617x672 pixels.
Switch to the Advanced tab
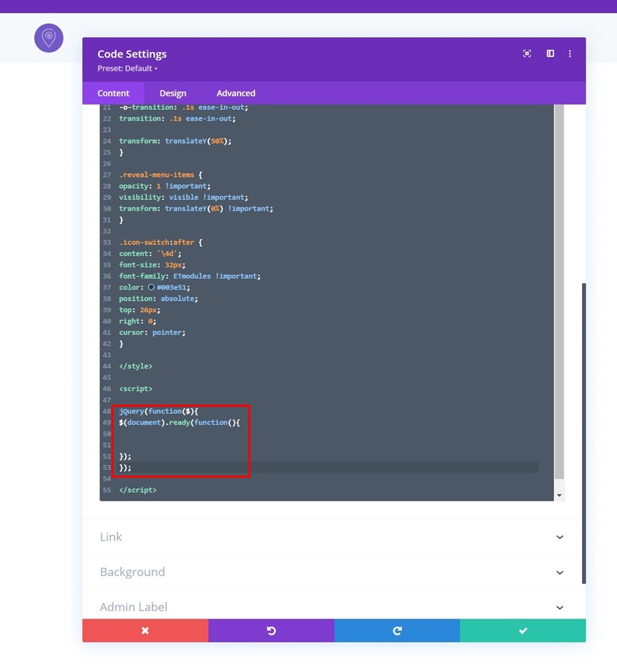(x=236, y=93)
